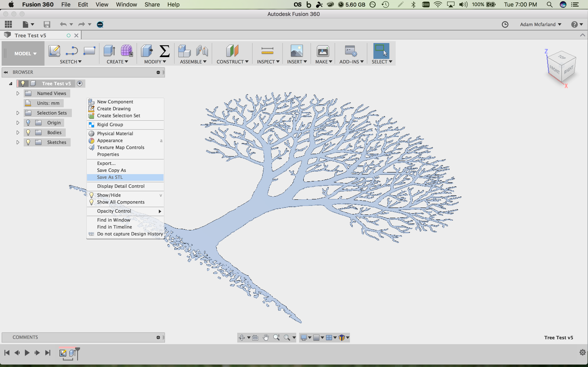
Task: Toggle the Origin folder visibility bulb
Action: pyautogui.click(x=28, y=123)
